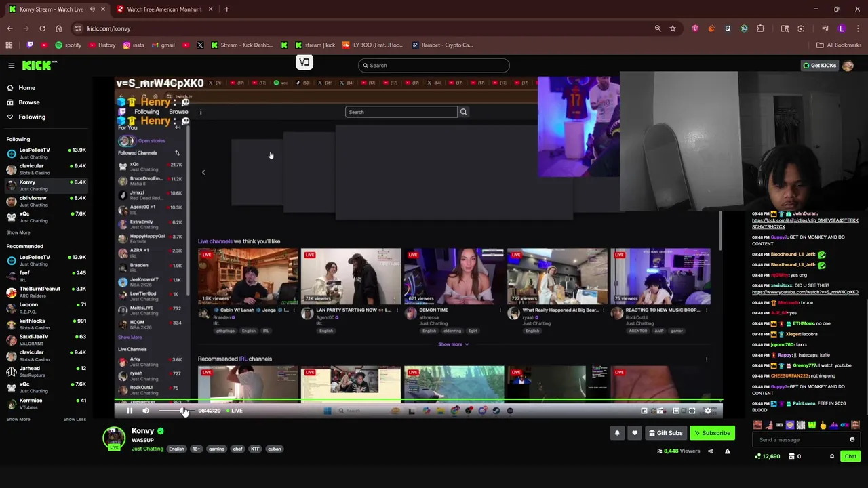
Task: Switch to Watch Free American Manhunt tab
Action: [x=164, y=9]
